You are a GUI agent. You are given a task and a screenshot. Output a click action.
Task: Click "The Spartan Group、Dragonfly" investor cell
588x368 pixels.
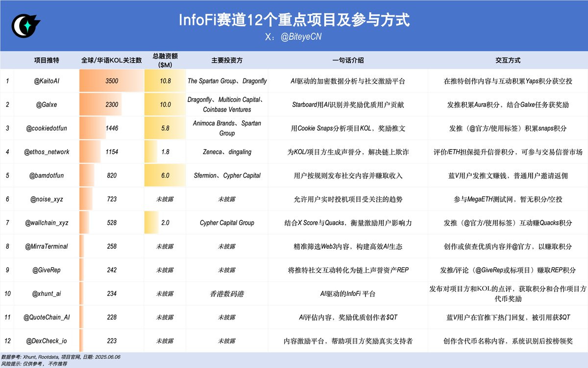click(227, 81)
